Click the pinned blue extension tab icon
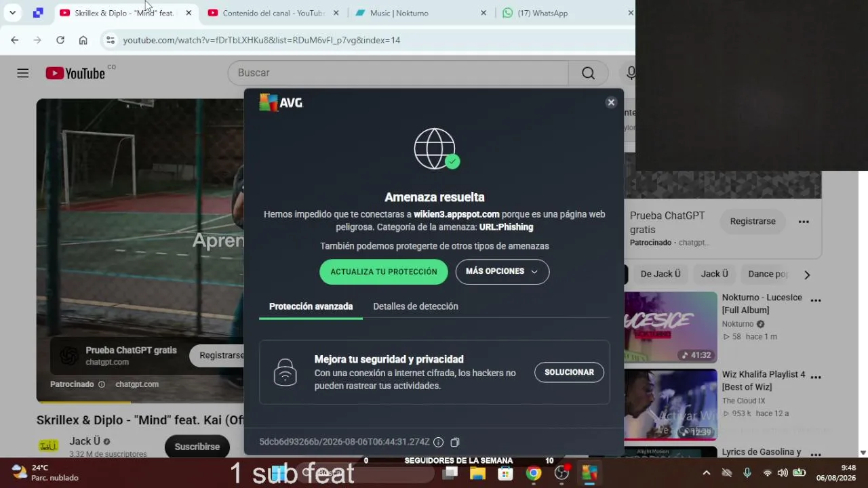 38,13
